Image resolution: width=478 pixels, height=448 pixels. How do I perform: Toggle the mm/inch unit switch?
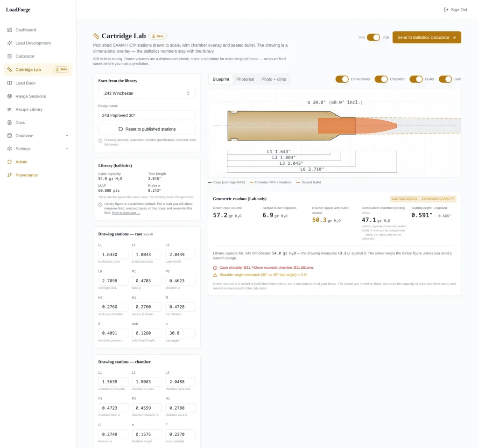pos(373,37)
